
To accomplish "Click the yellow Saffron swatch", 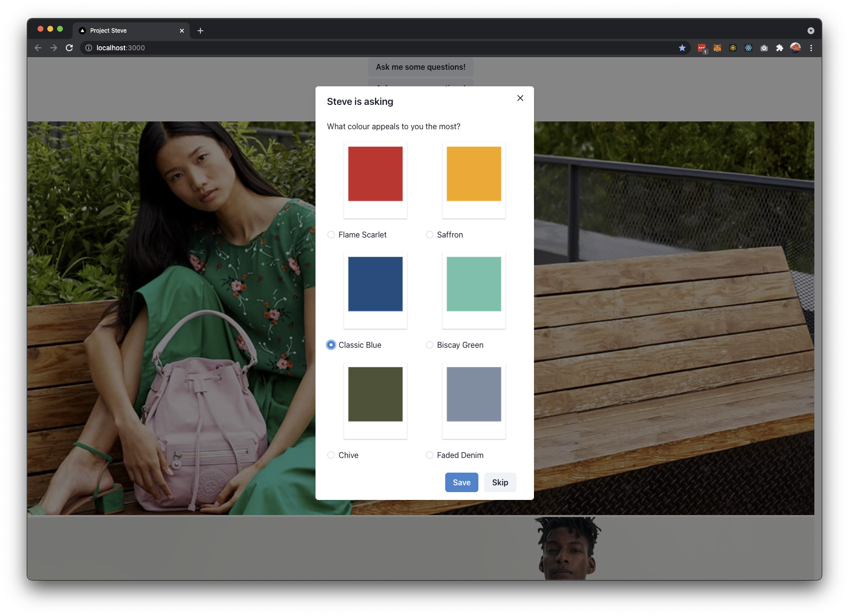I will pos(474,174).
